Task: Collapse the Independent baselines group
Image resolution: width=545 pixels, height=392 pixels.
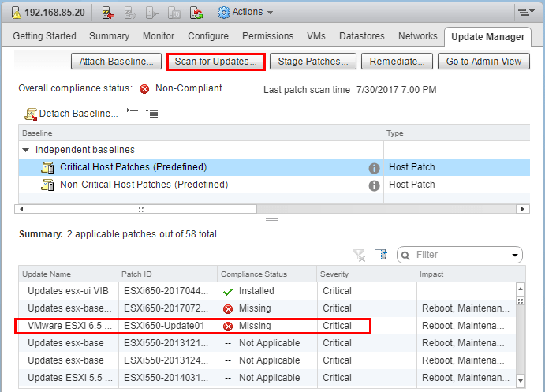Action: pyautogui.click(x=25, y=150)
